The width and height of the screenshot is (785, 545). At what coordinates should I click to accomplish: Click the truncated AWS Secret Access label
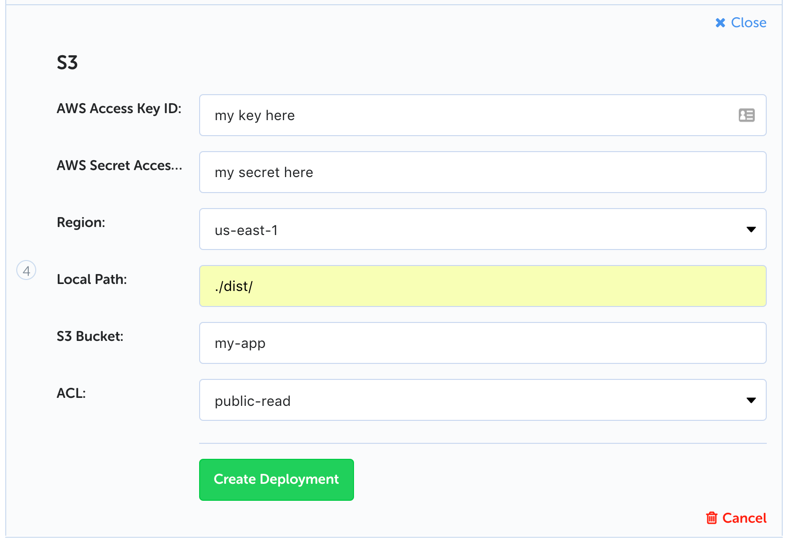[x=119, y=165]
